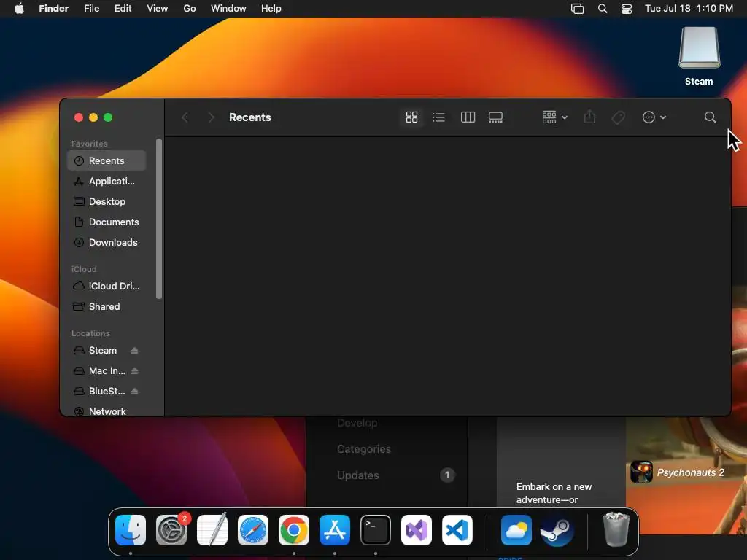
Task: Open System Settings from the Dock
Action: pos(171,530)
